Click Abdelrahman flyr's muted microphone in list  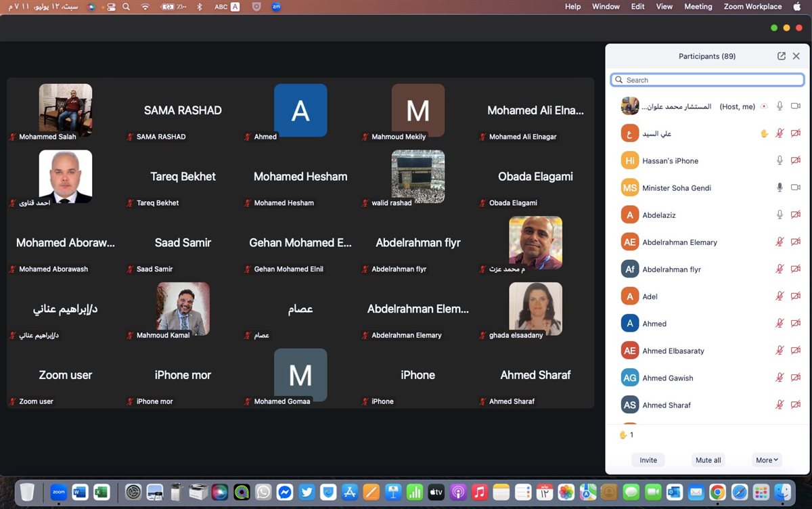(x=780, y=269)
